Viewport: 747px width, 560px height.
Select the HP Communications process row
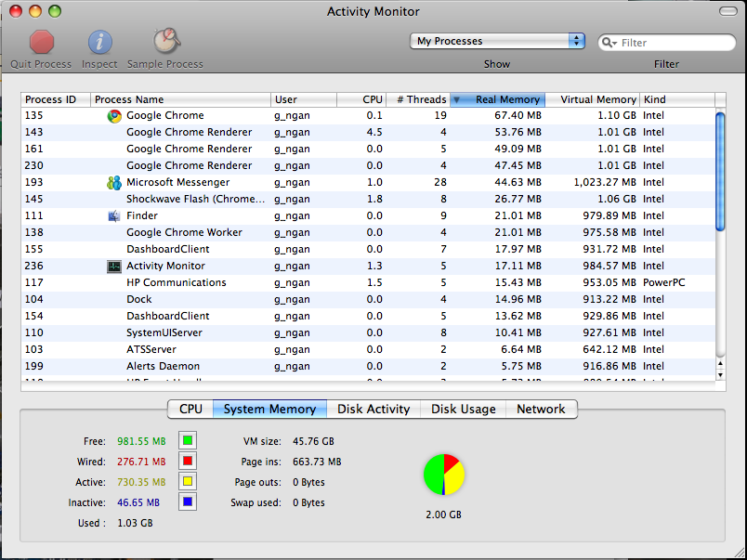[368, 283]
